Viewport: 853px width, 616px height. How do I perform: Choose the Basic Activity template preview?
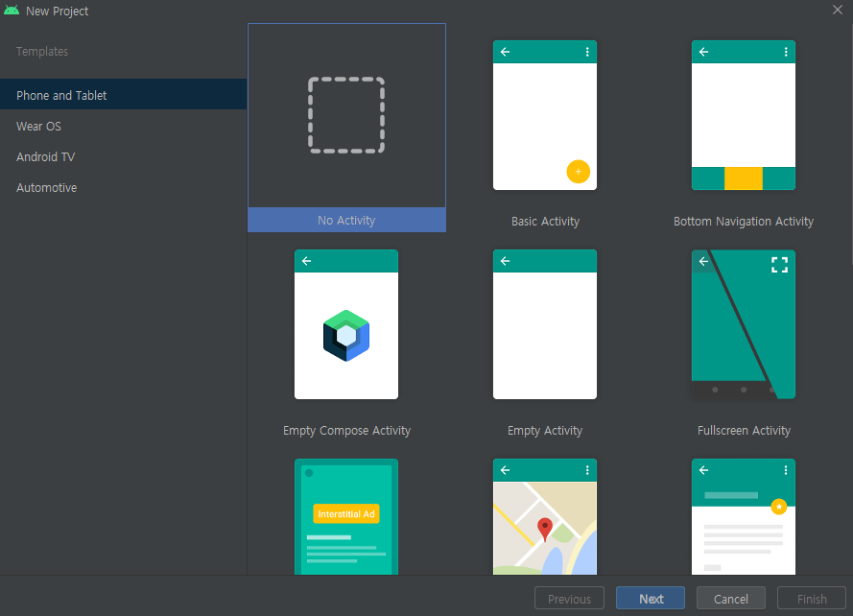[x=545, y=115]
